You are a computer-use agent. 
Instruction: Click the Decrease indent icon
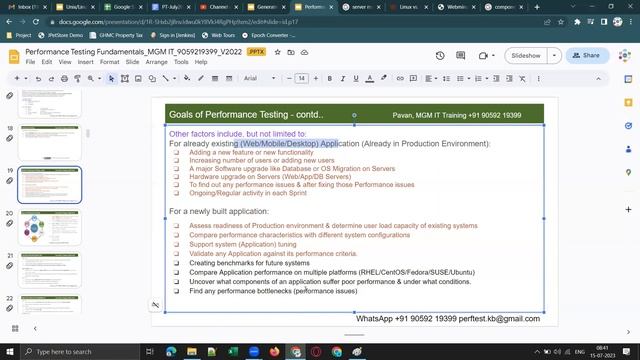(x=496, y=78)
